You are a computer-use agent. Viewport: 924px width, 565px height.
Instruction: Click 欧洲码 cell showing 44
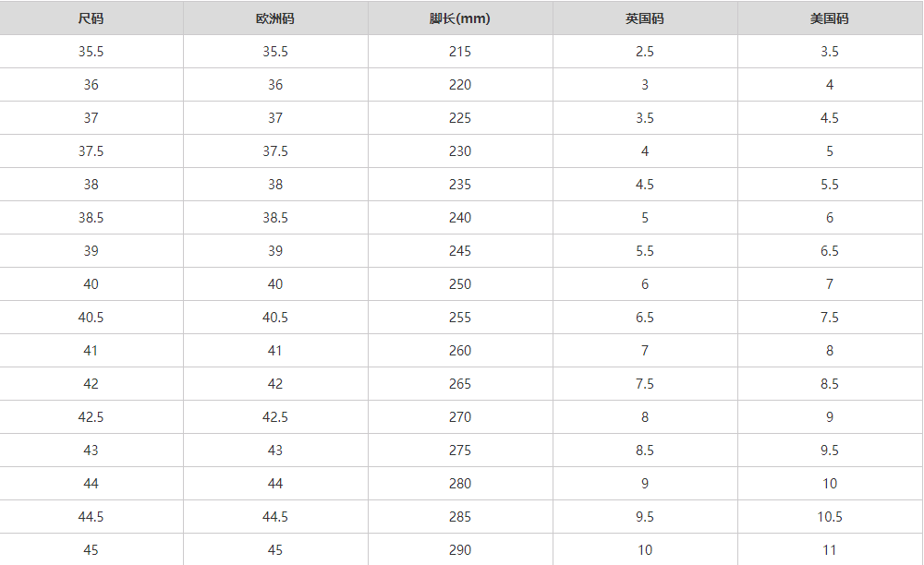tap(275, 484)
